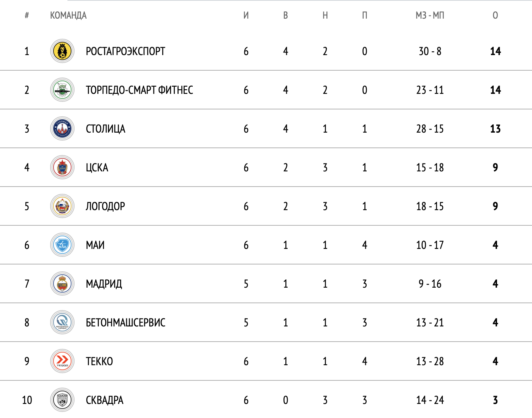
Task: Click the МЗ - МП column header
Action: (x=430, y=16)
